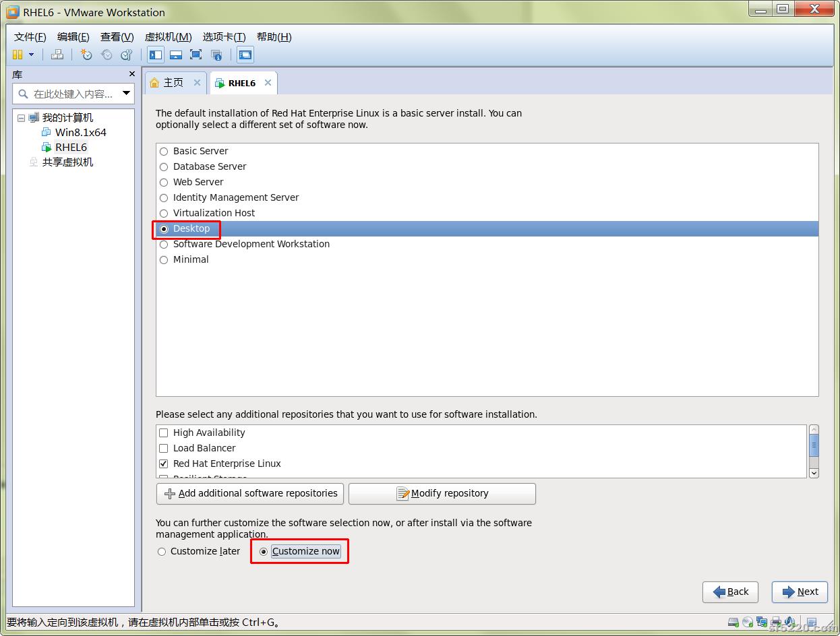Select the Customize now radio button

(264, 552)
